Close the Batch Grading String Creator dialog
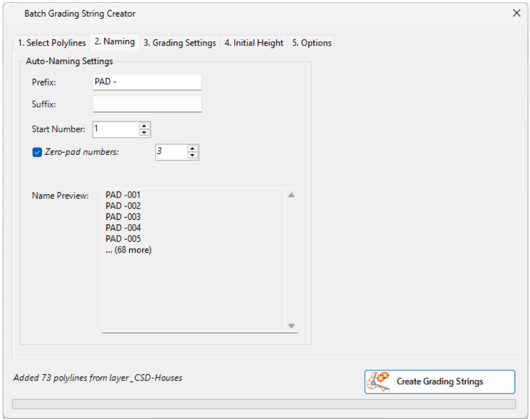This screenshot has height=420, width=530. pos(517,13)
